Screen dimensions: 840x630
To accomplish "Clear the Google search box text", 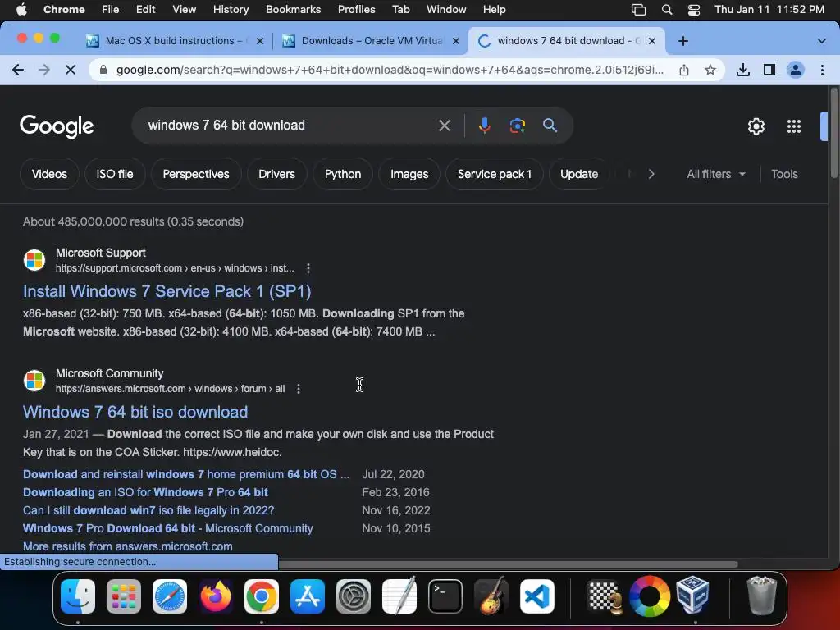I will [x=444, y=126].
